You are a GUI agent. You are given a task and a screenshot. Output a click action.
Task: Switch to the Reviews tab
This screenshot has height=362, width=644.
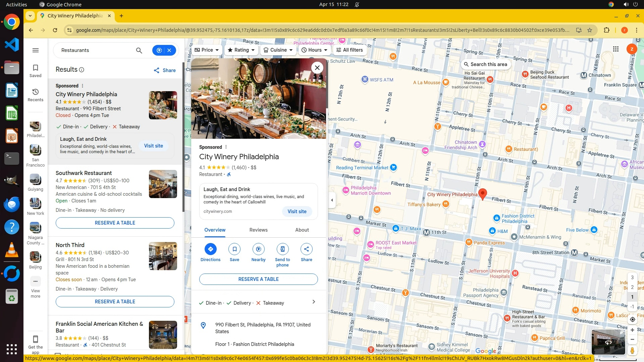258,230
